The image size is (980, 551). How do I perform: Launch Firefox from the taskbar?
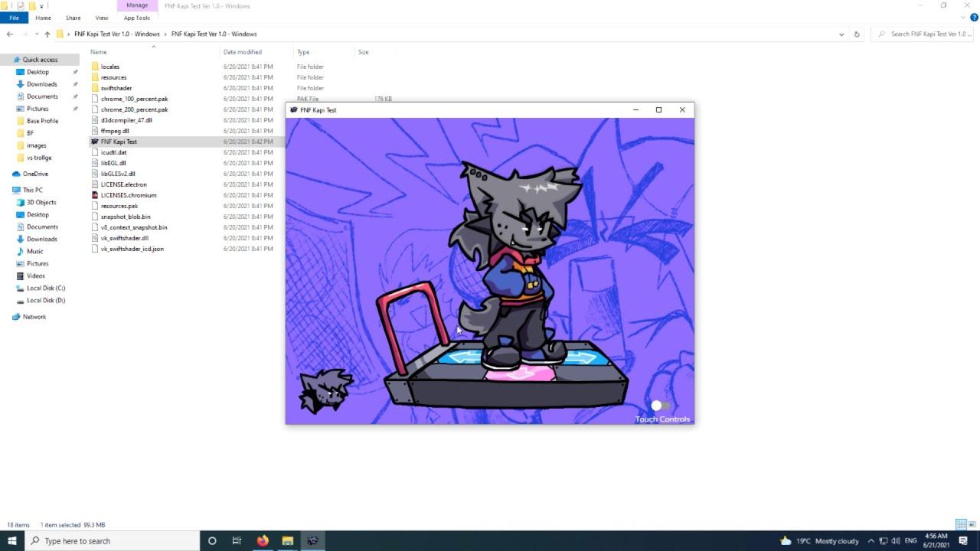point(263,540)
